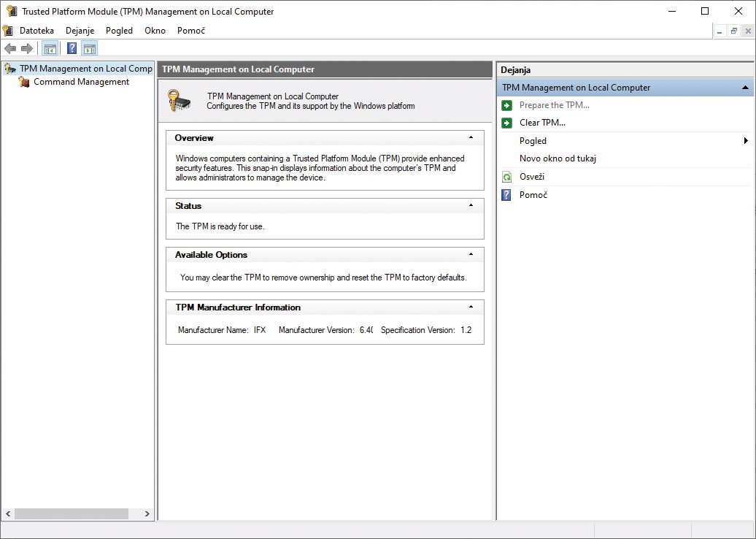This screenshot has height=539, width=756.
Task: Click the TPM tree root key icon
Action: tap(10, 69)
